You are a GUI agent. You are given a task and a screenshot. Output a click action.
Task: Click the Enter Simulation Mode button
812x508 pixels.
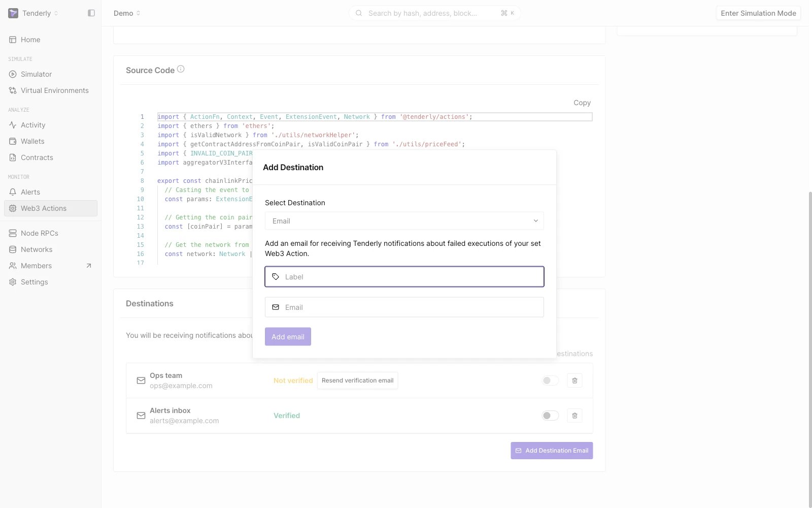[758, 13]
